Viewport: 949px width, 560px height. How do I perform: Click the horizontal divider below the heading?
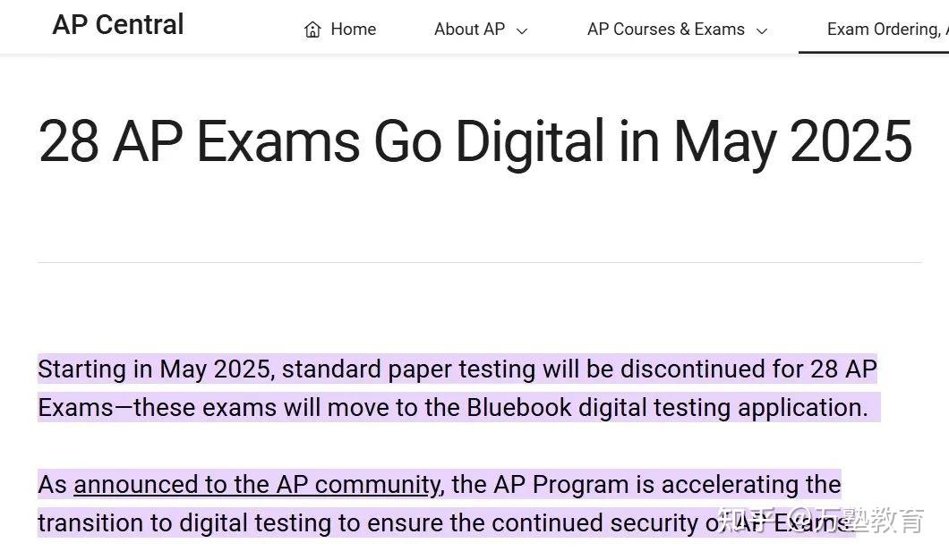click(x=479, y=262)
